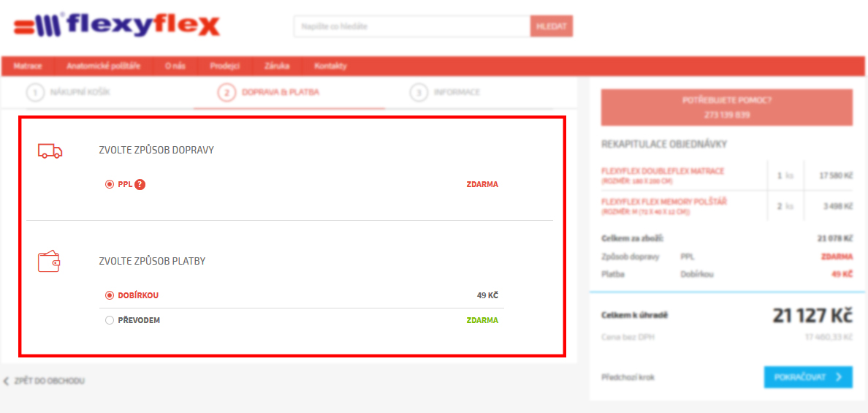Click the Hledat search button
This screenshot has width=868, height=413.
[x=552, y=26]
